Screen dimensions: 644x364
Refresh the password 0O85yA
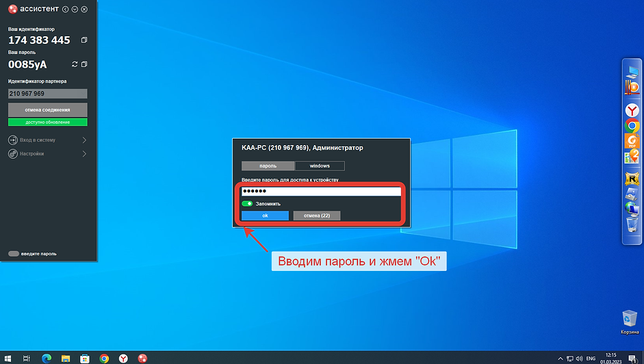pos(75,64)
